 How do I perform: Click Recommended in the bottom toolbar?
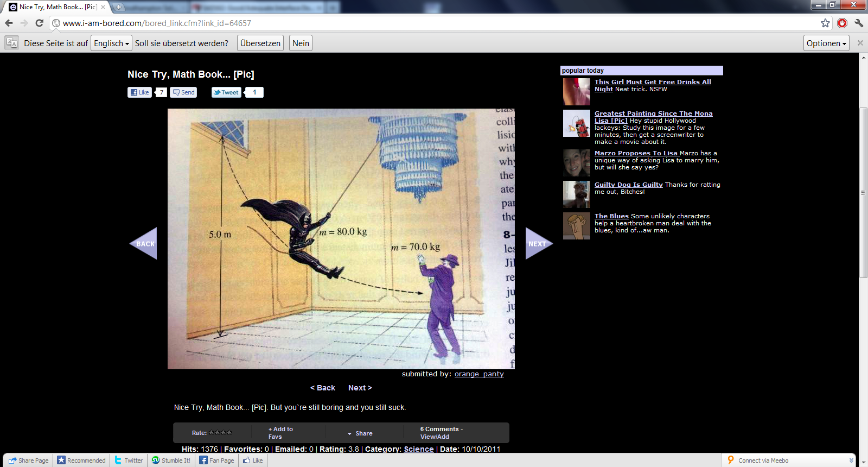click(x=81, y=460)
